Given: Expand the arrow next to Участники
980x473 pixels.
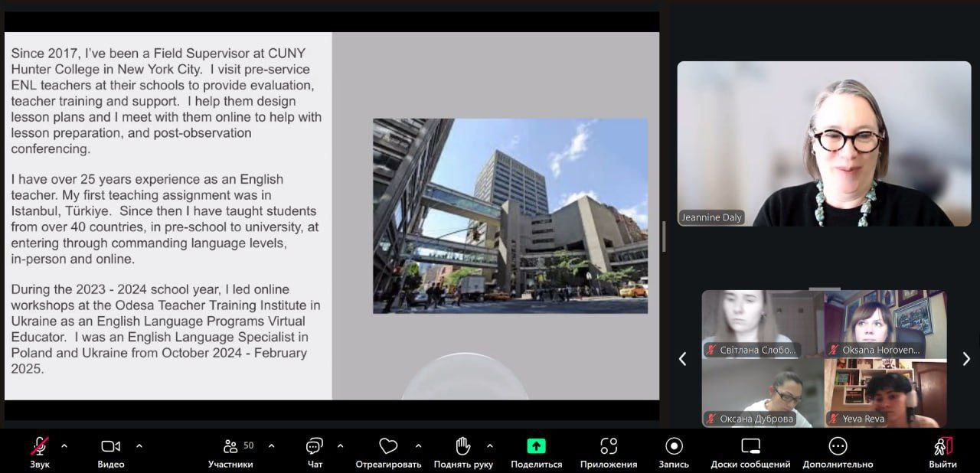Looking at the screenshot, I should [x=271, y=445].
